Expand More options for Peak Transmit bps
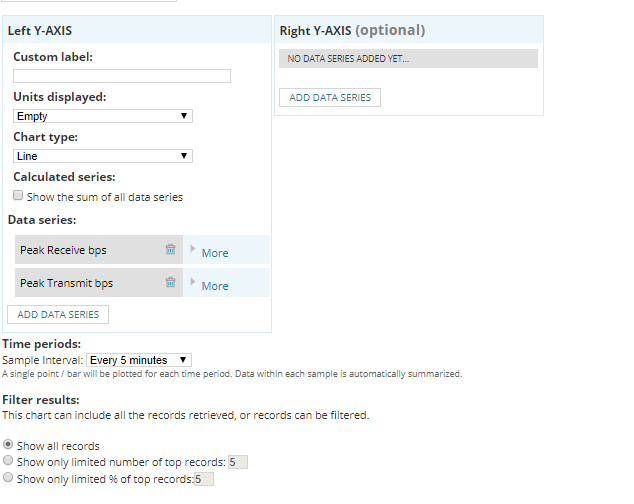 point(192,281)
